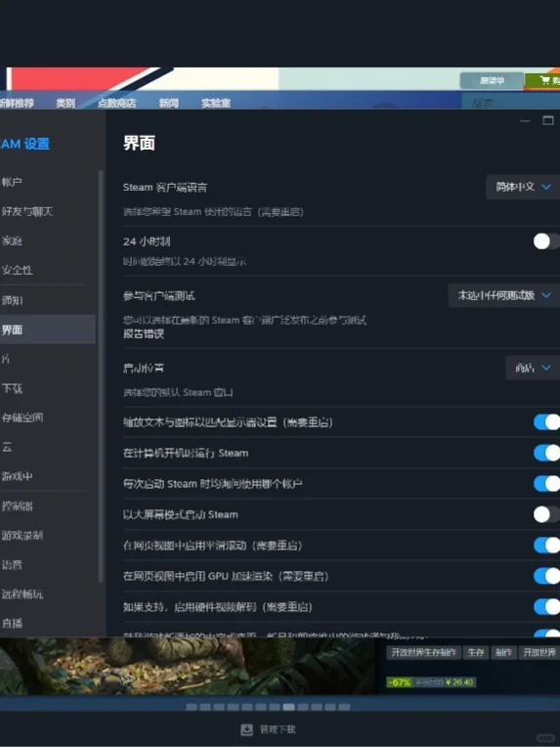Maximize the settings window
Screen dimensions: 560x747
(548, 120)
